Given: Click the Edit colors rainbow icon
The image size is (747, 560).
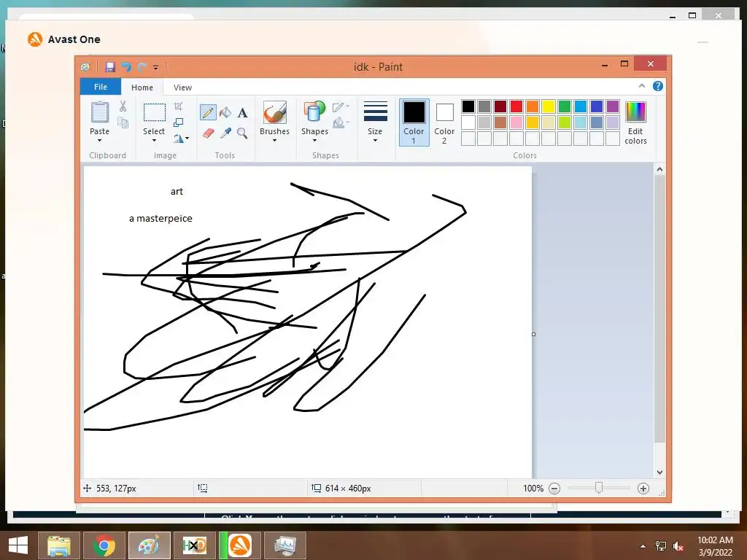Looking at the screenshot, I should coord(635,112).
